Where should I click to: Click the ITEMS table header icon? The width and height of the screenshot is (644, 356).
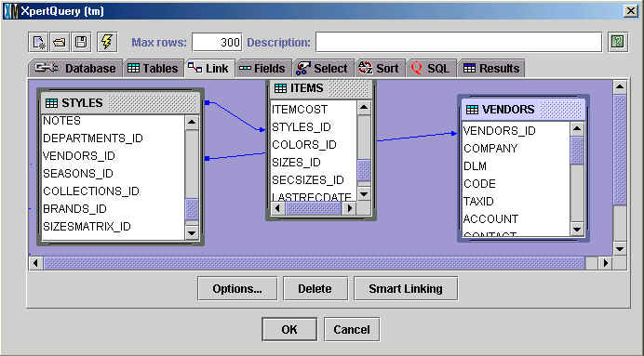coord(280,87)
